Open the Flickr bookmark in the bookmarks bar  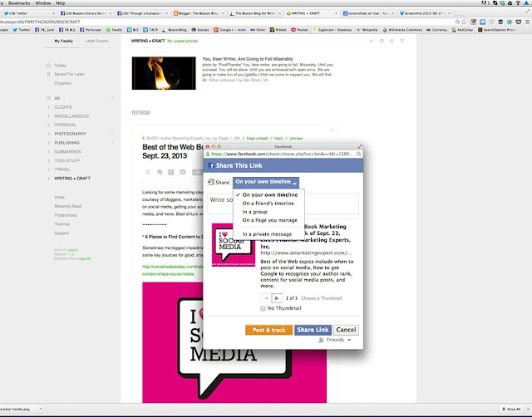coord(258,30)
